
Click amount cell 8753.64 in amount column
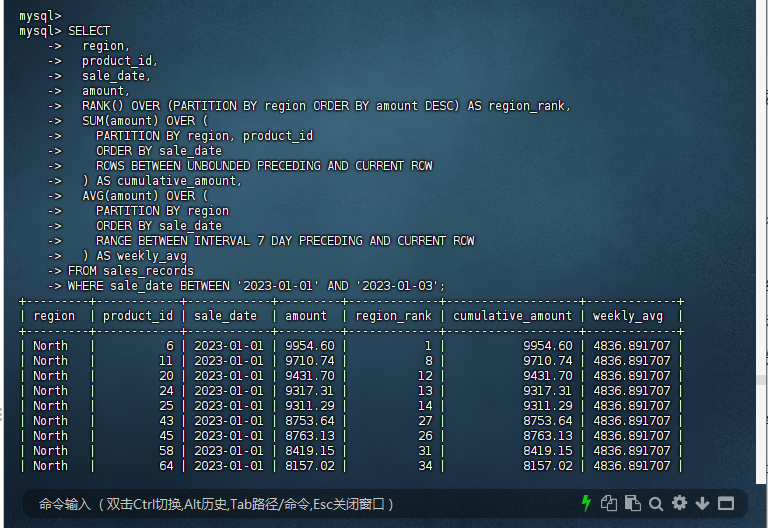click(x=310, y=421)
